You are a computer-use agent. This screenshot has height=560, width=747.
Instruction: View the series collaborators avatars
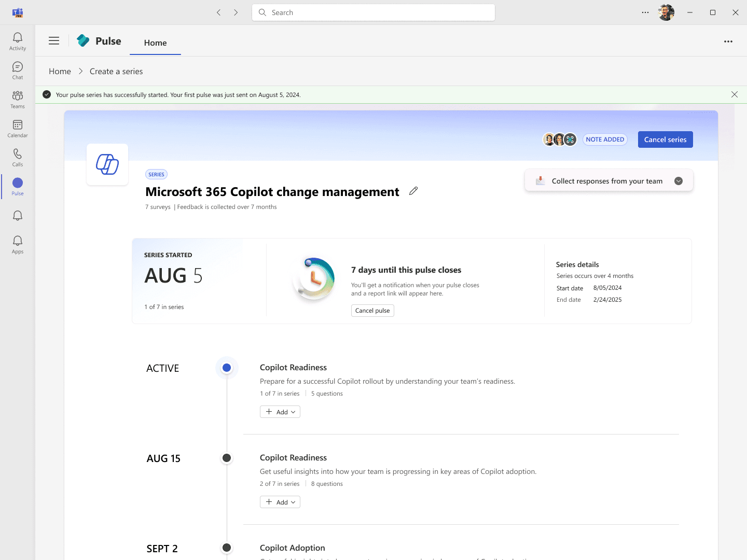pyautogui.click(x=560, y=139)
